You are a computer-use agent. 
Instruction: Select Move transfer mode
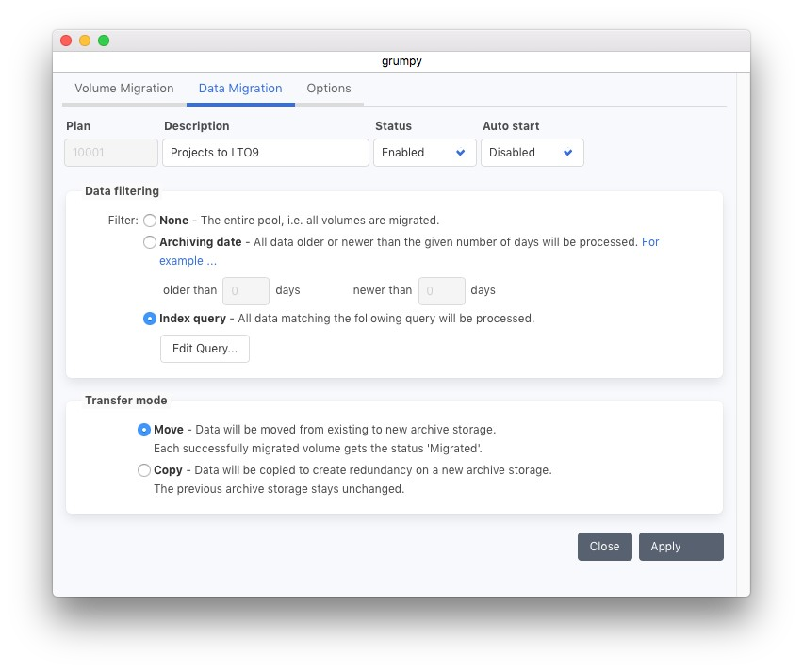[144, 430]
